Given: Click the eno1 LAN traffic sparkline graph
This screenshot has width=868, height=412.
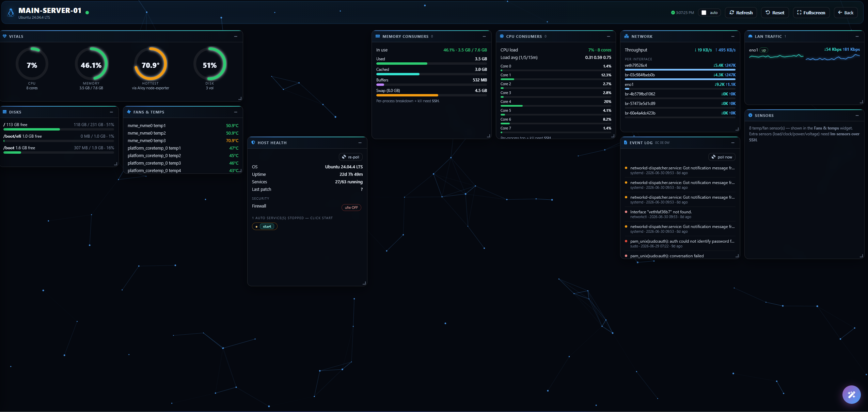Looking at the screenshot, I should (x=804, y=57).
